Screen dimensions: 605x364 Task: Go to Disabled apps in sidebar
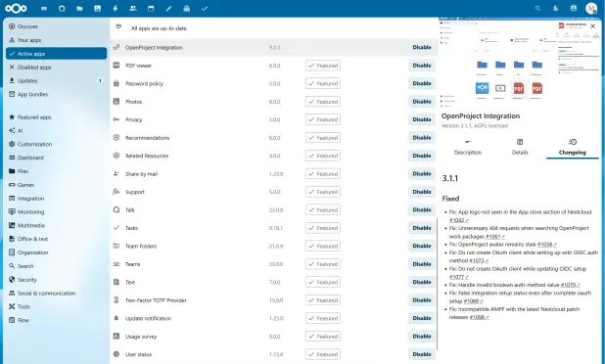[57, 68]
